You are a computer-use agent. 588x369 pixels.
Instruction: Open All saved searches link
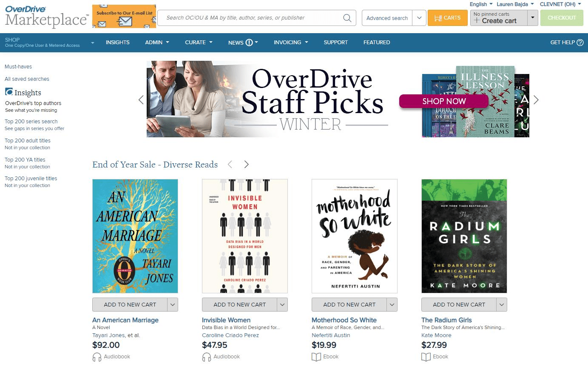27,79
